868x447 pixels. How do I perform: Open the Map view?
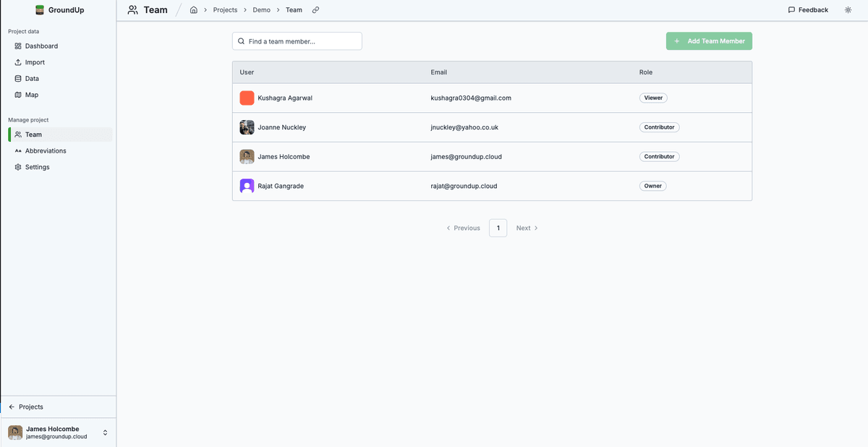[x=32, y=95]
